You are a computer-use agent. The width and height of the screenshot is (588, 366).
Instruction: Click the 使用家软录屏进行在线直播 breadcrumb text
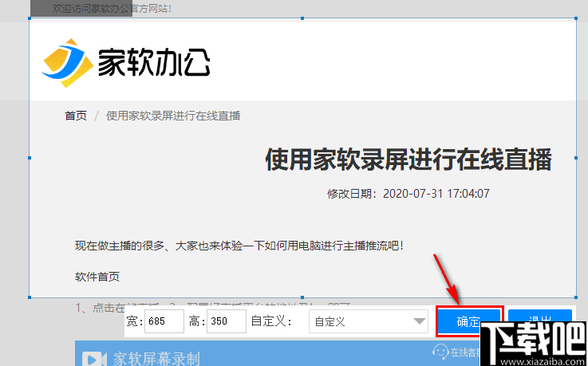(173, 116)
